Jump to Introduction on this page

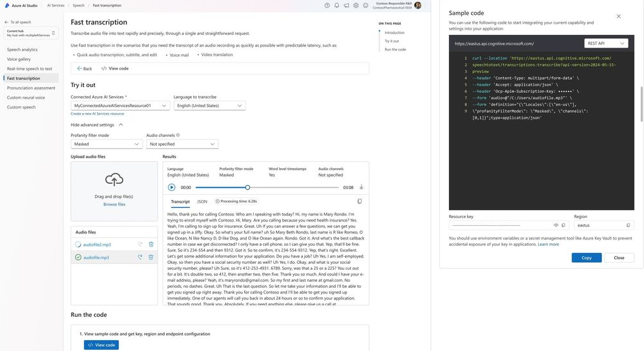coord(395,32)
